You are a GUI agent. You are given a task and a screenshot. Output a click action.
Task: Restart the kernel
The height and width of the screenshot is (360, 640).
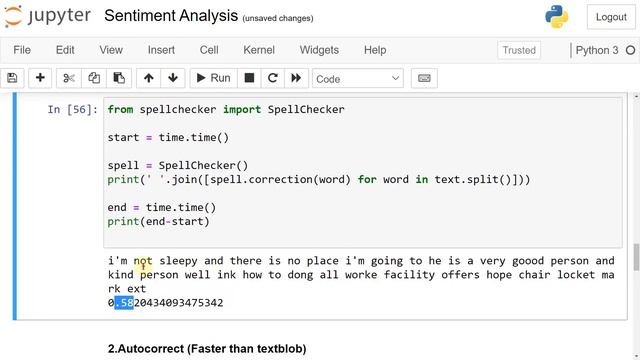pos(273,78)
